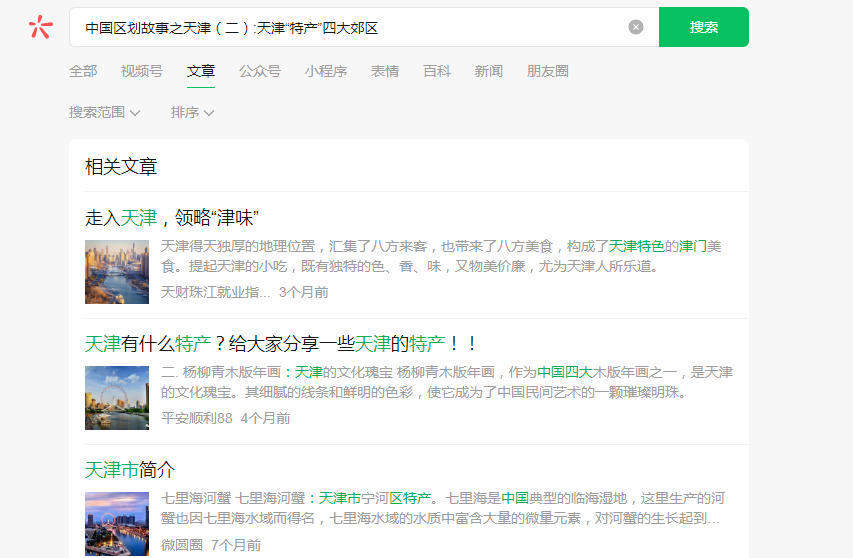The height and width of the screenshot is (558, 853).
Task: Click the 相关文章 section heading
Action: point(121,167)
